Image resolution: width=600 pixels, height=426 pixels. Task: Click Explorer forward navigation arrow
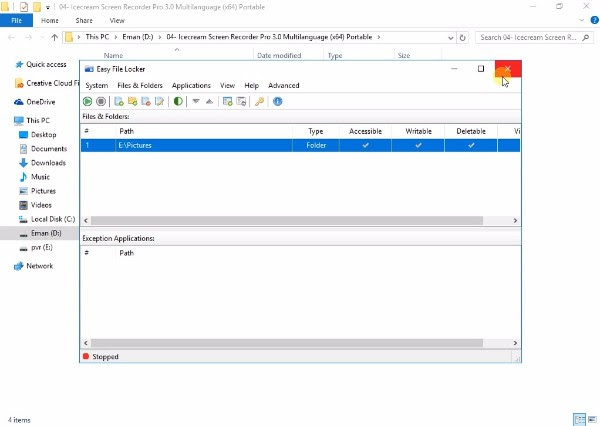pyautogui.click(x=28, y=38)
